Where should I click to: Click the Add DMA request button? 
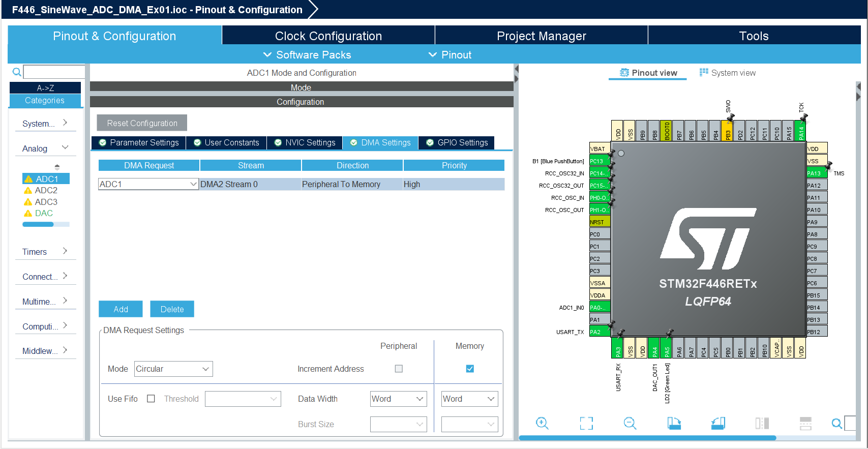click(x=121, y=309)
